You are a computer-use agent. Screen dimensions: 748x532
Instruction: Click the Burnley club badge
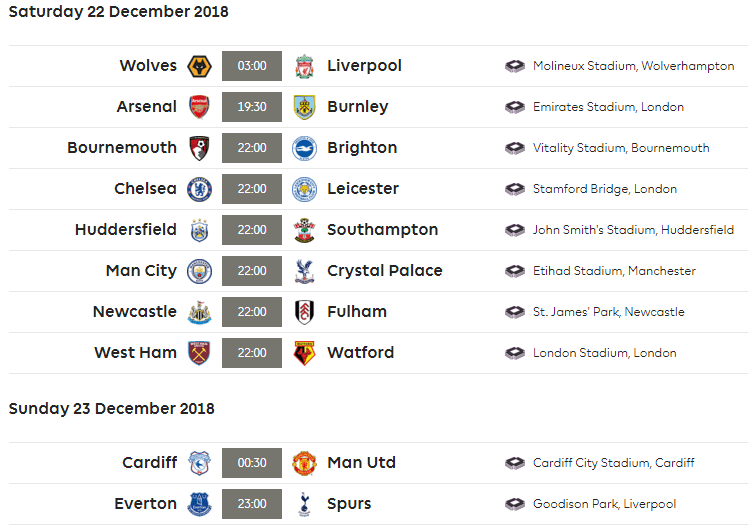(304, 107)
